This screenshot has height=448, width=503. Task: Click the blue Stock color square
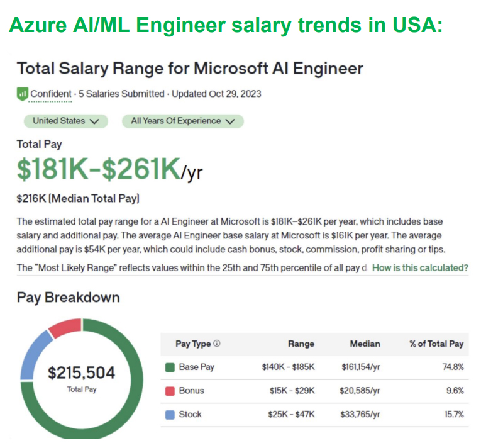click(170, 414)
